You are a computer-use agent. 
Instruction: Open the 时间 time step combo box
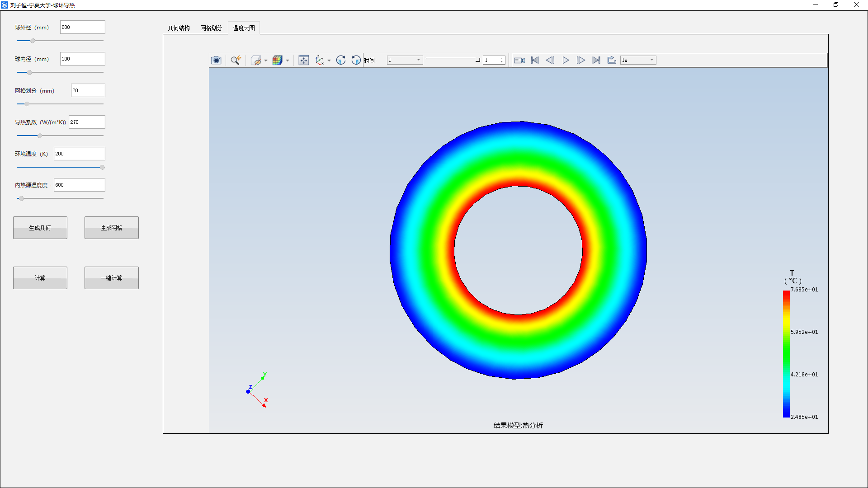405,60
